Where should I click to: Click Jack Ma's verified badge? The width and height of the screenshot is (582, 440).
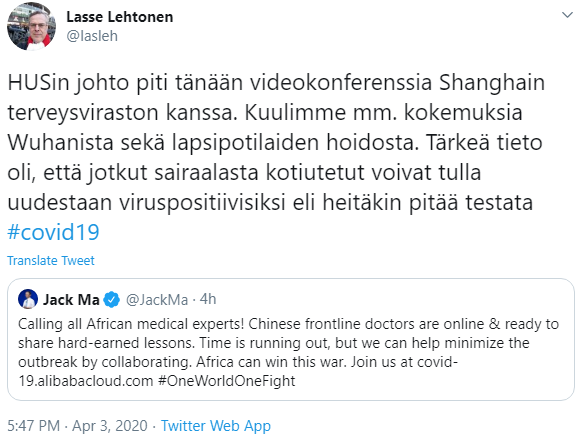(x=111, y=300)
